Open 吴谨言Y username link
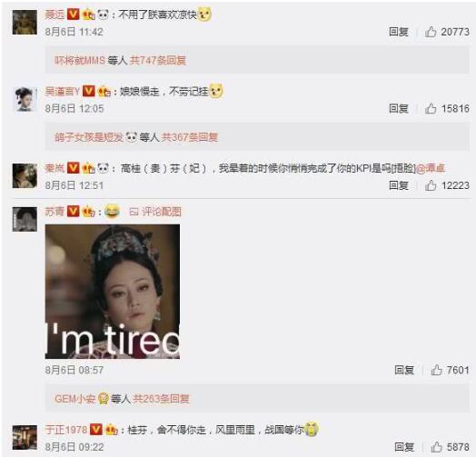This screenshot has height=457, width=476. tap(63, 91)
